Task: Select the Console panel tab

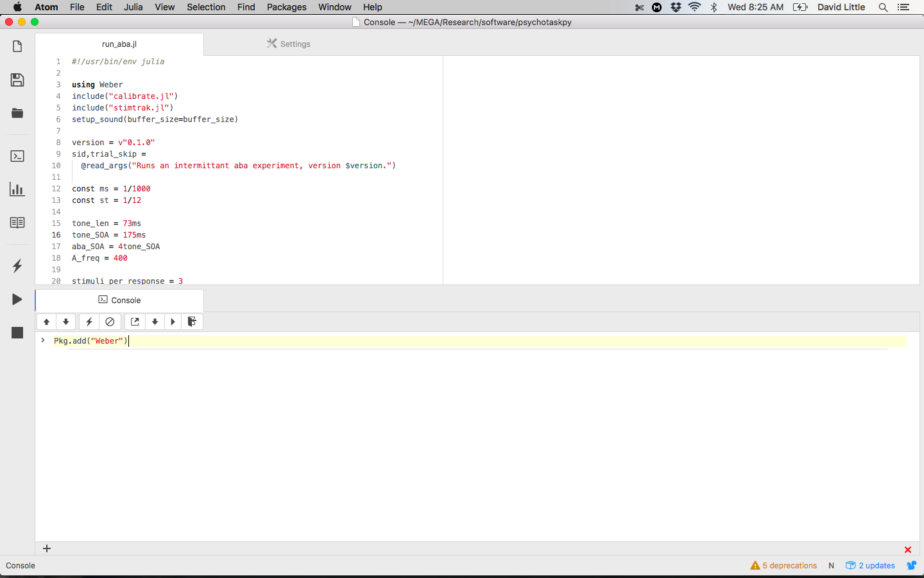Action: click(x=119, y=300)
